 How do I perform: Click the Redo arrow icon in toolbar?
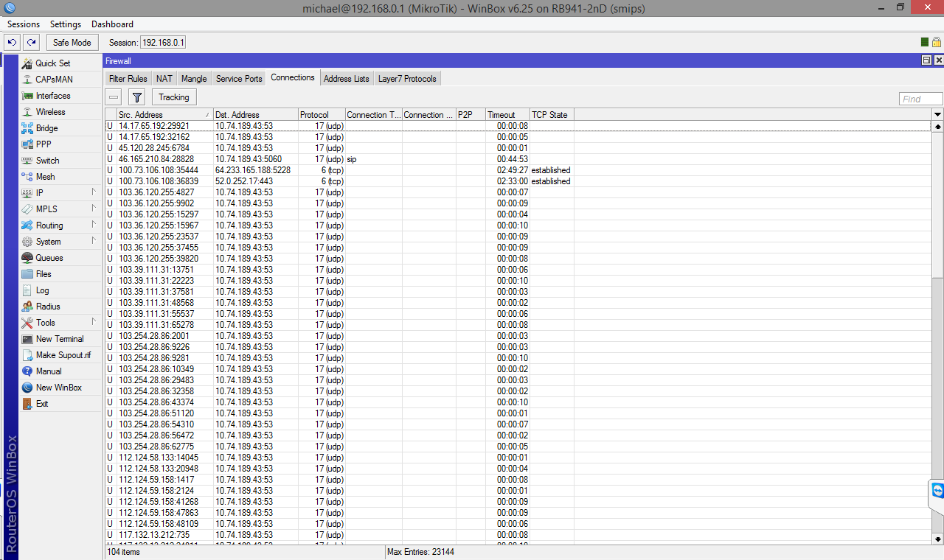31,43
